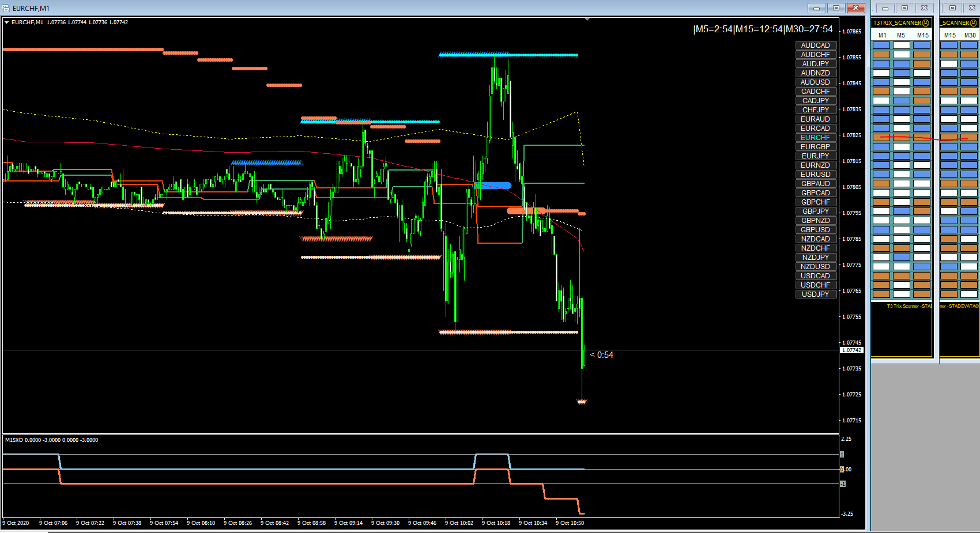Image resolution: width=980 pixels, height=533 pixels.
Task: Click the EURCHF,M1 chart window icon
Action: point(6,8)
